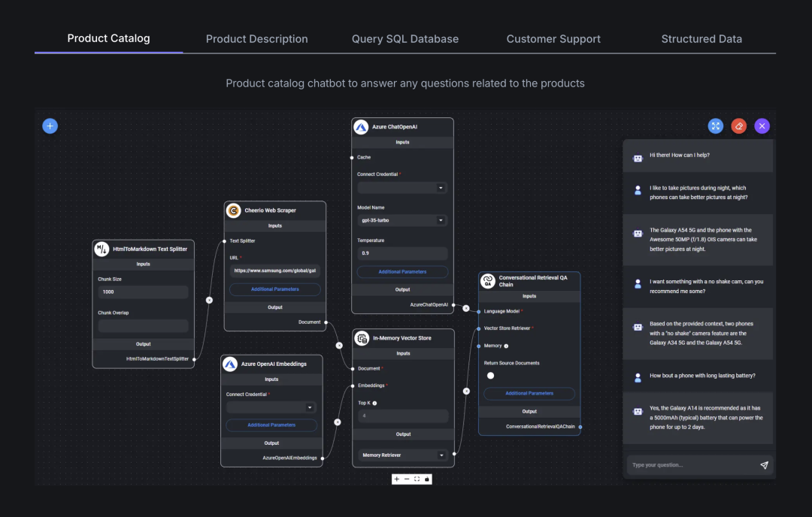Click the ConversationalRetrievalQAChain output connector

(580, 427)
